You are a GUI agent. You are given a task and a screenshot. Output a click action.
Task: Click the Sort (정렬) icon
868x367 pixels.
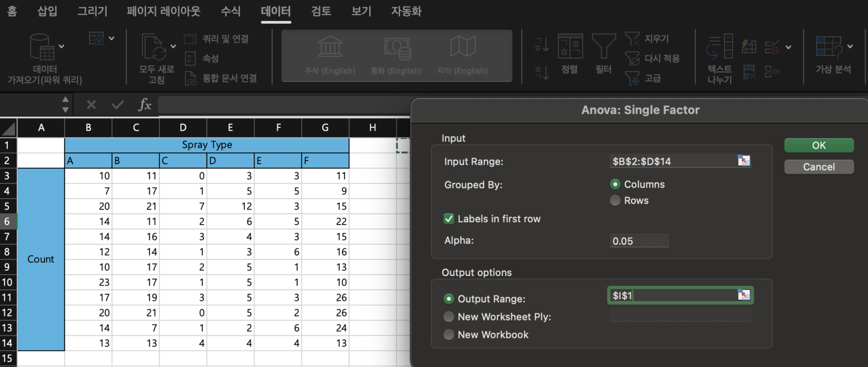coord(570,47)
